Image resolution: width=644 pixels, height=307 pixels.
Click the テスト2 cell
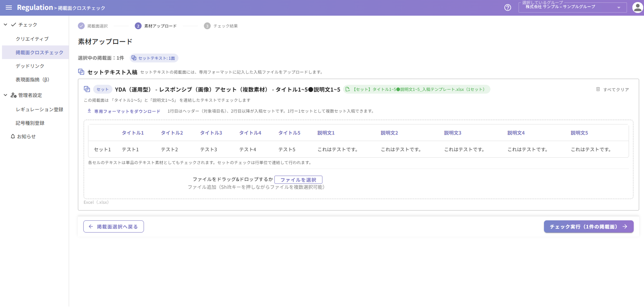pos(169,149)
